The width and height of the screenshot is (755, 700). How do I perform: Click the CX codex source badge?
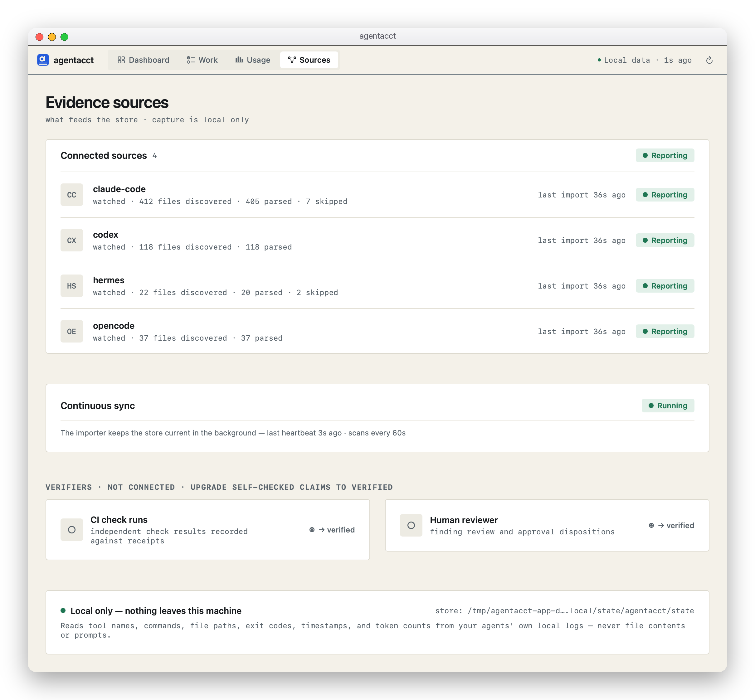71,240
